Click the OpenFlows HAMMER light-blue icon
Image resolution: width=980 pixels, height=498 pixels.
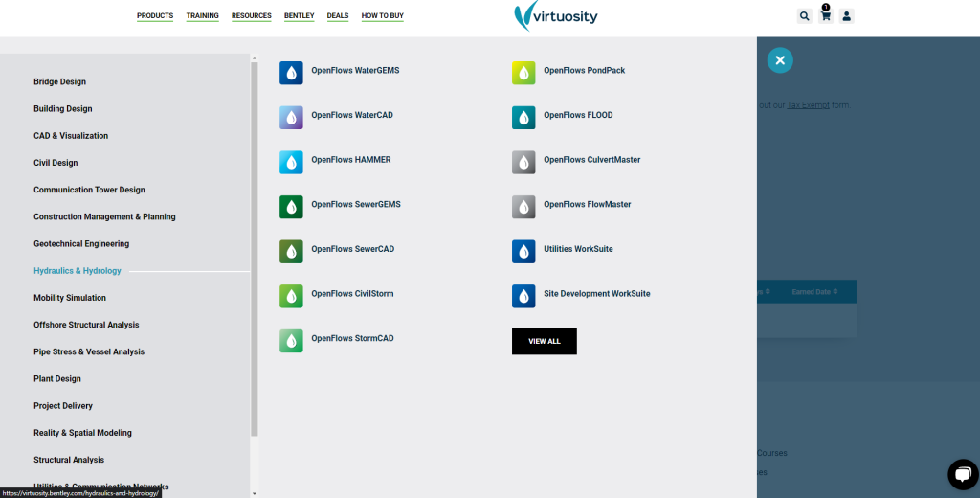291,163
